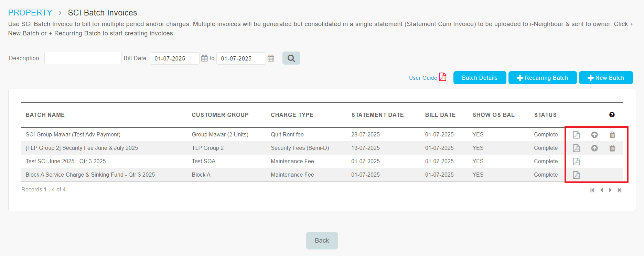Delete the SCI Group Mawar batch
Image resolution: width=644 pixels, height=256 pixels.
(x=612, y=135)
